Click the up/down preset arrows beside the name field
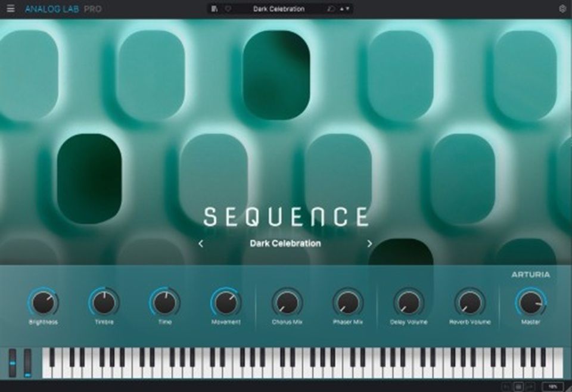 pyautogui.click(x=346, y=8)
